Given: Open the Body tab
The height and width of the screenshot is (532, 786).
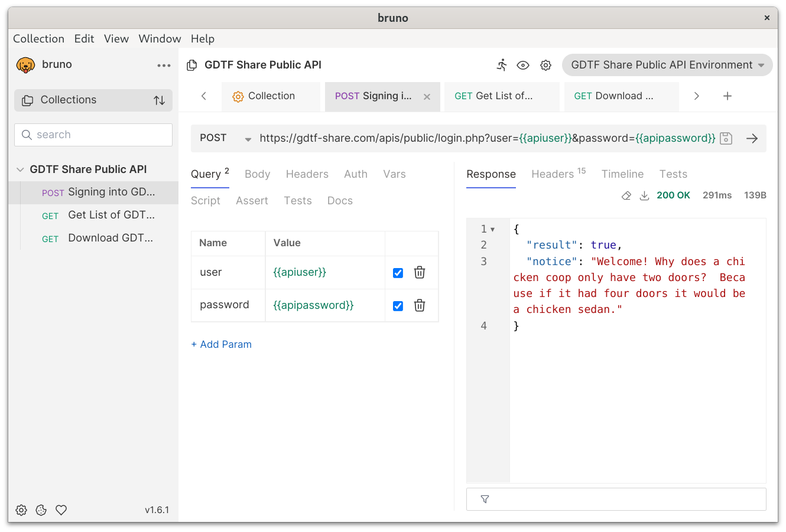Looking at the screenshot, I should click(257, 174).
